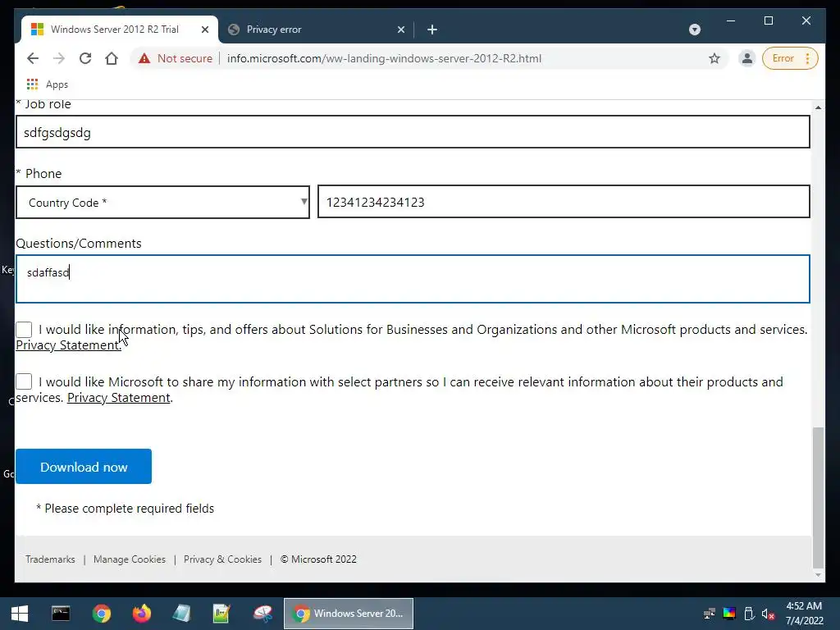Open the tab search dropdown arrow

[694, 30]
